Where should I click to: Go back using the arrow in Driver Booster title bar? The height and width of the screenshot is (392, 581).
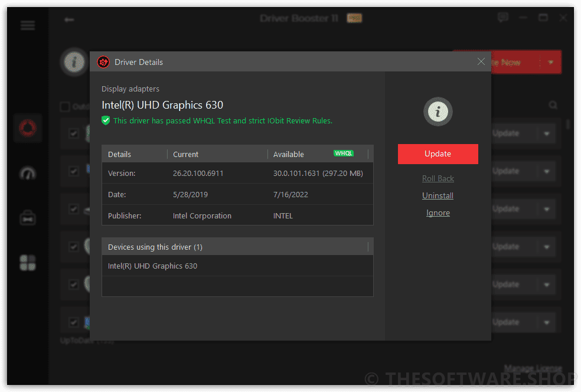coord(69,19)
